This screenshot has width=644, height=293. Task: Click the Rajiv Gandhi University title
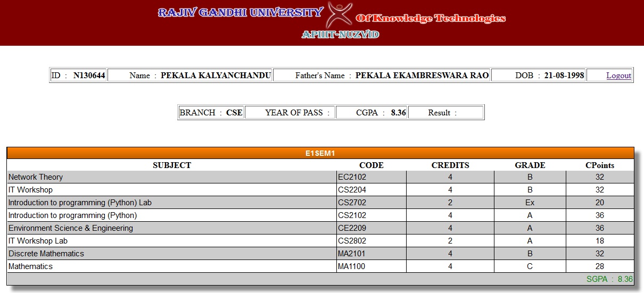241,13
